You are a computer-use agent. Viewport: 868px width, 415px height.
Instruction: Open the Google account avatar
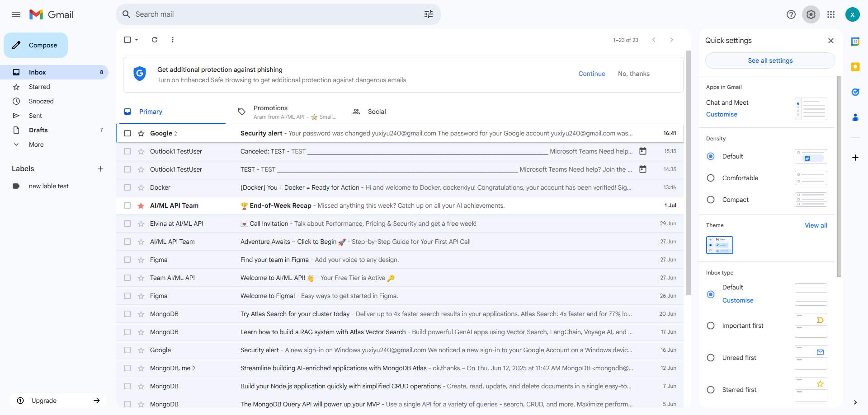point(853,14)
